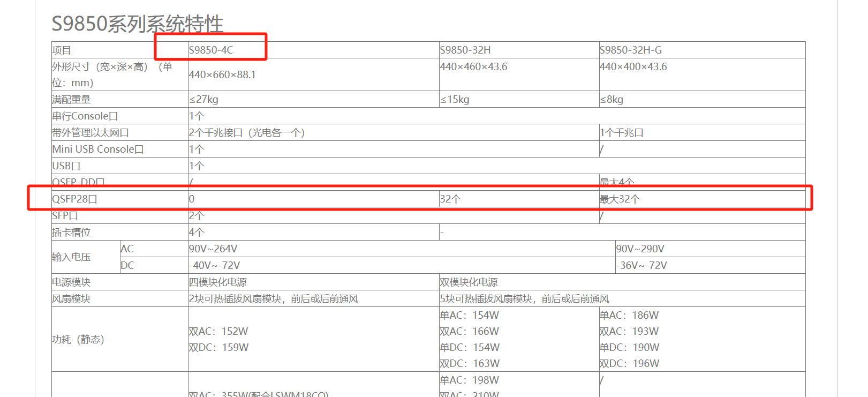Image resolution: width=868 pixels, height=397 pixels.
Task: Click the value "双DC：163W"
Action: click(470, 364)
